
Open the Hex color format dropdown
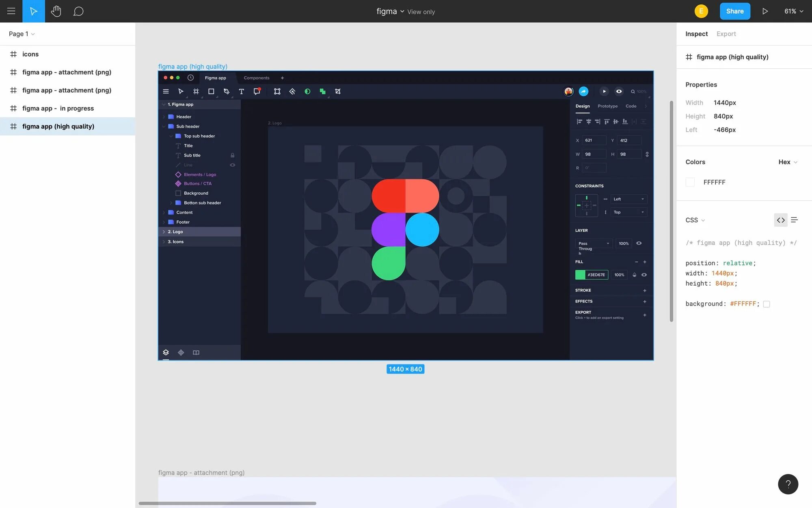(788, 162)
